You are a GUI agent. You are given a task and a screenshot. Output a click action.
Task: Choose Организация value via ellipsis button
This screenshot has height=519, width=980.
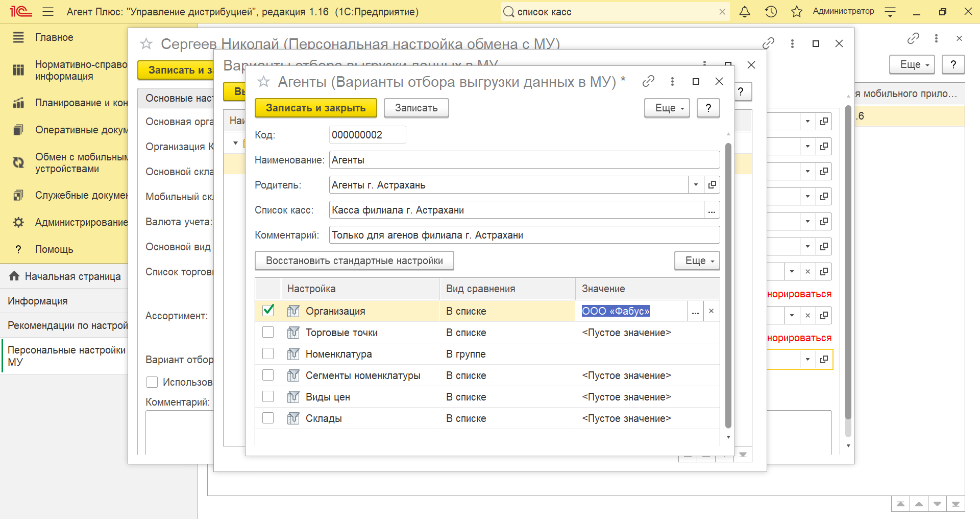click(x=695, y=311)
